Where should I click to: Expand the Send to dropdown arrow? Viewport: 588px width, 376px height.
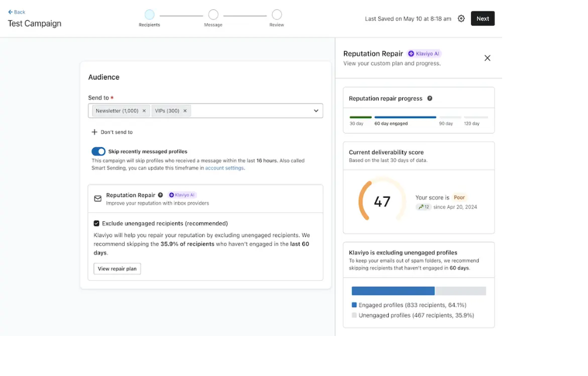316,111
